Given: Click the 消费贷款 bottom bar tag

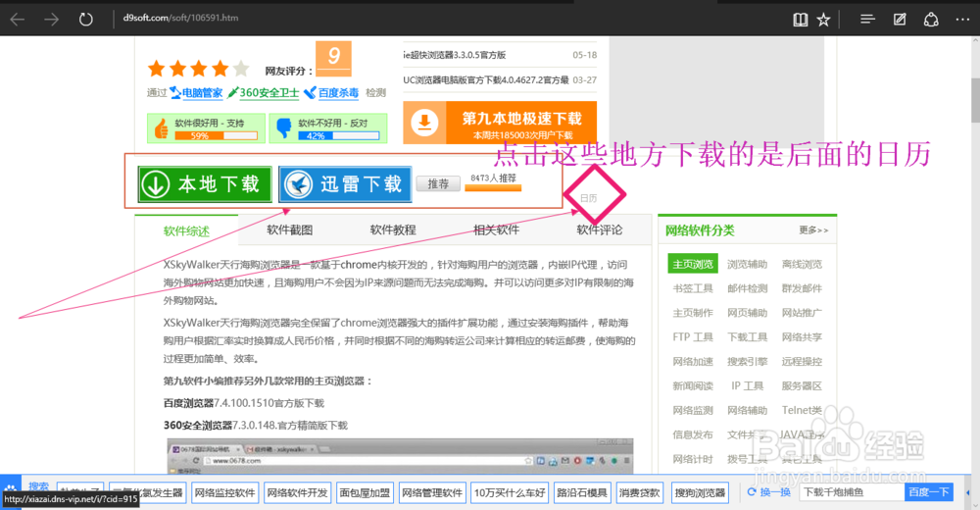Looking at the screenshot, I should coord(639,493).
